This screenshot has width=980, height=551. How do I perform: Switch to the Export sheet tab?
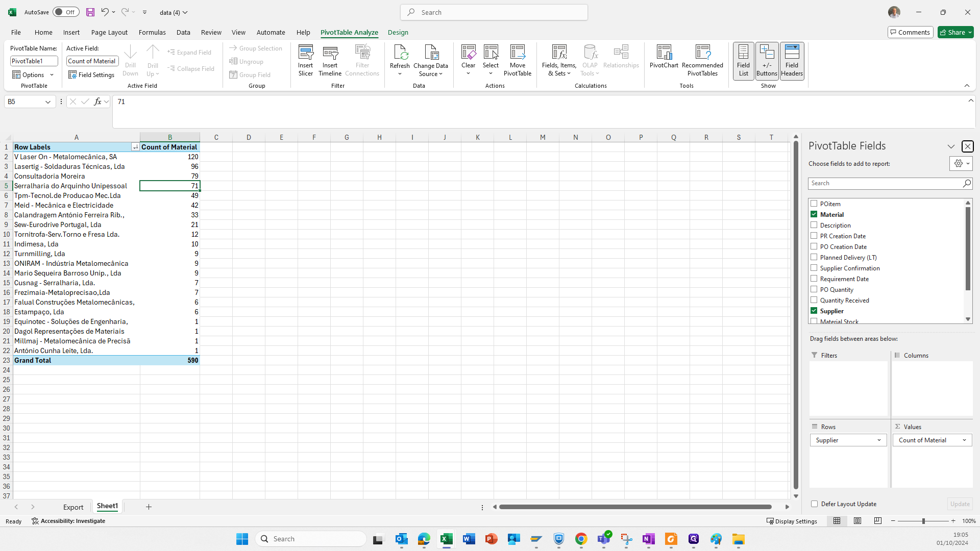click(x=73, y=507)
